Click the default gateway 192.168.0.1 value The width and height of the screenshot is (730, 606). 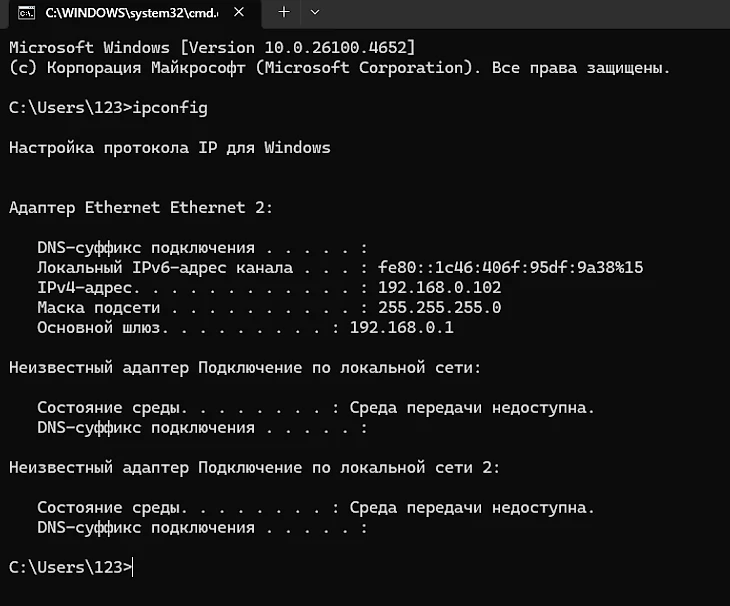(402, 327)
